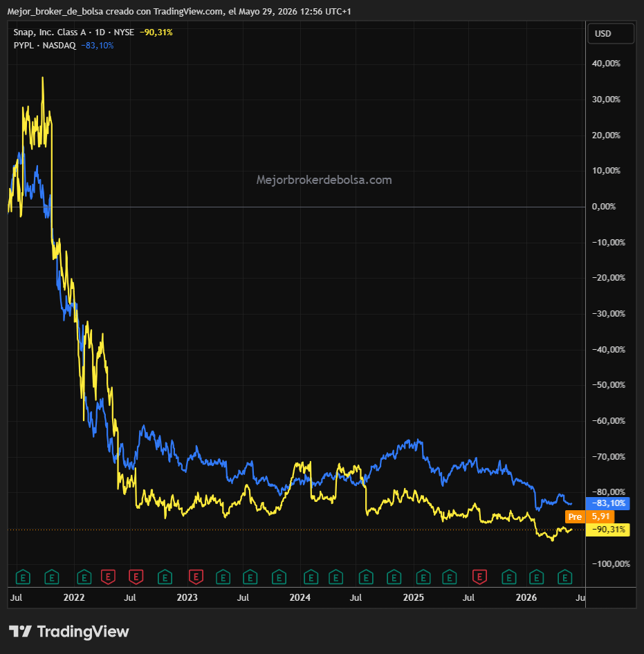Viewport: 644px width, 654px height.
Task: Select the green earnings marker just after 2025
Action: click(423, 577)
